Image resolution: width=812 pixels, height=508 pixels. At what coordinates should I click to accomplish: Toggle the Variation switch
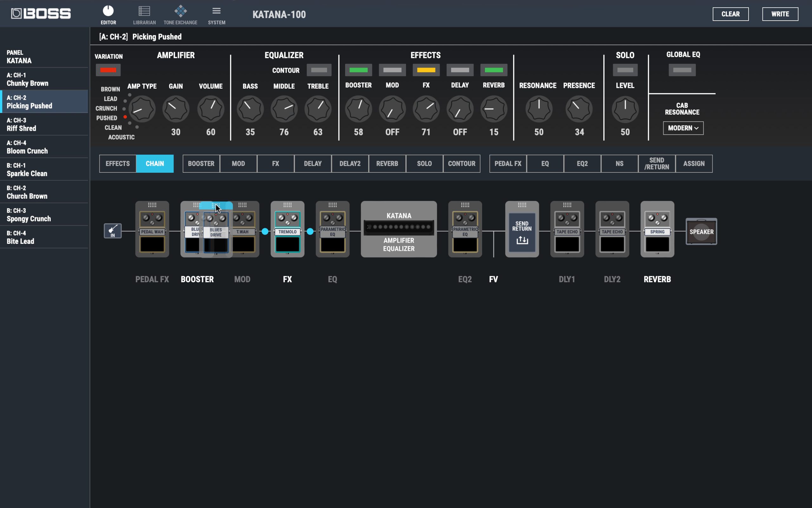(x=108, y=70)
